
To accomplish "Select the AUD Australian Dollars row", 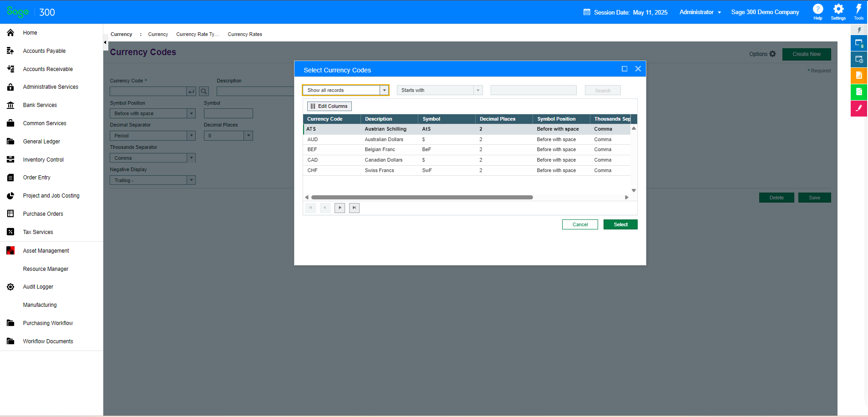I will point(467,140).
